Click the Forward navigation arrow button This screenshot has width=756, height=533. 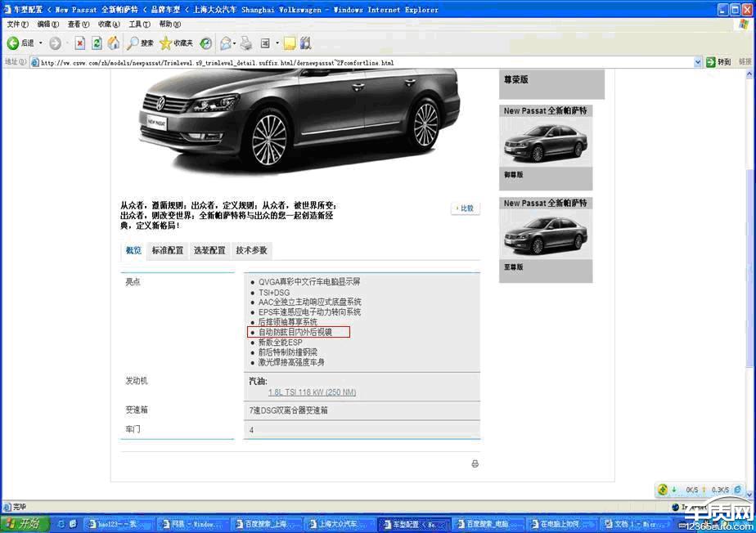[55, 43]
